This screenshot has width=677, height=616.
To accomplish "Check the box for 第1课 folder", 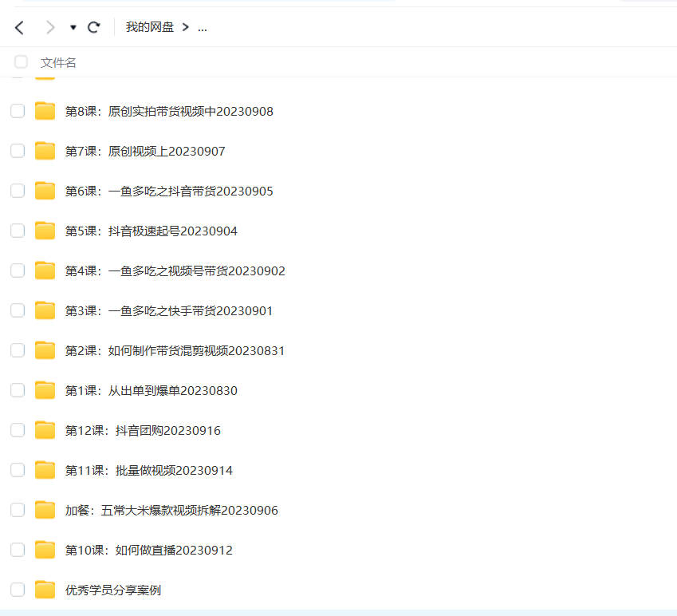I will pyautogui.click(x=18, y=390).
